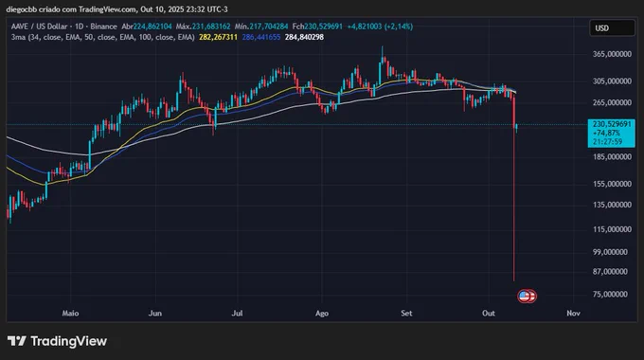Click the 185,000000 price axis label
Screen dimensions: 644x360
click(612, 157)
